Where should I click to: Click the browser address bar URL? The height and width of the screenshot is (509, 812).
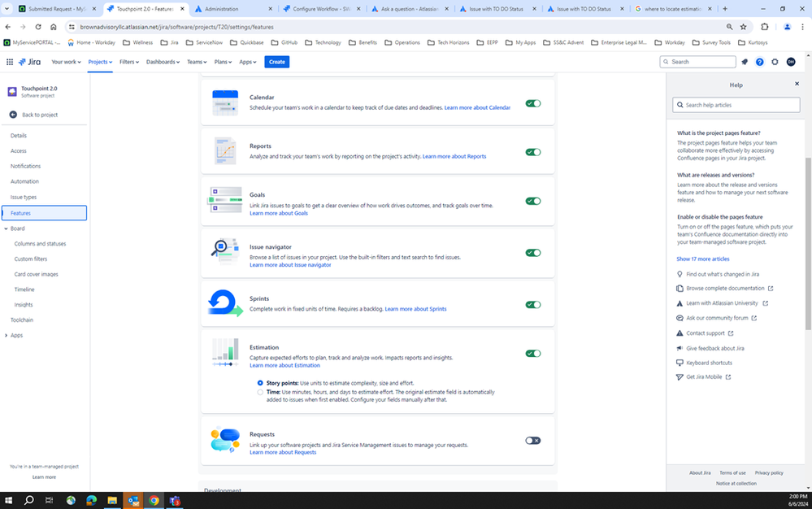tap(176, 27)
